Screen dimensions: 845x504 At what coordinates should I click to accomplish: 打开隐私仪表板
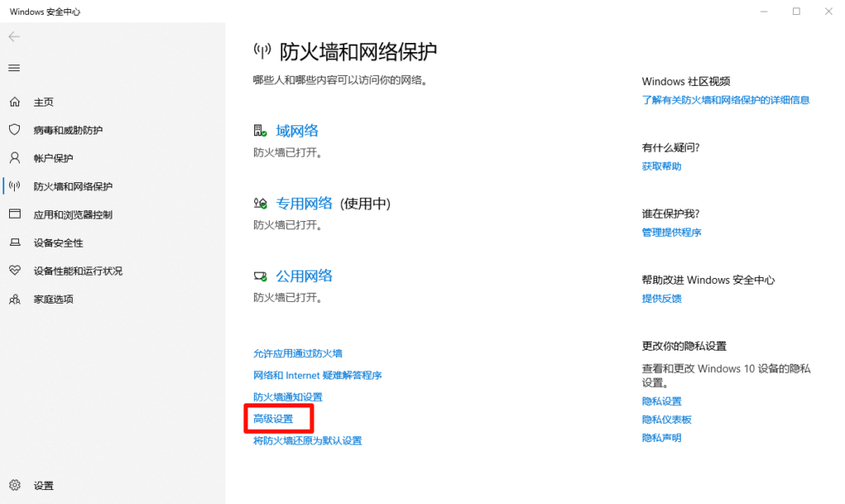click(667, 419)
